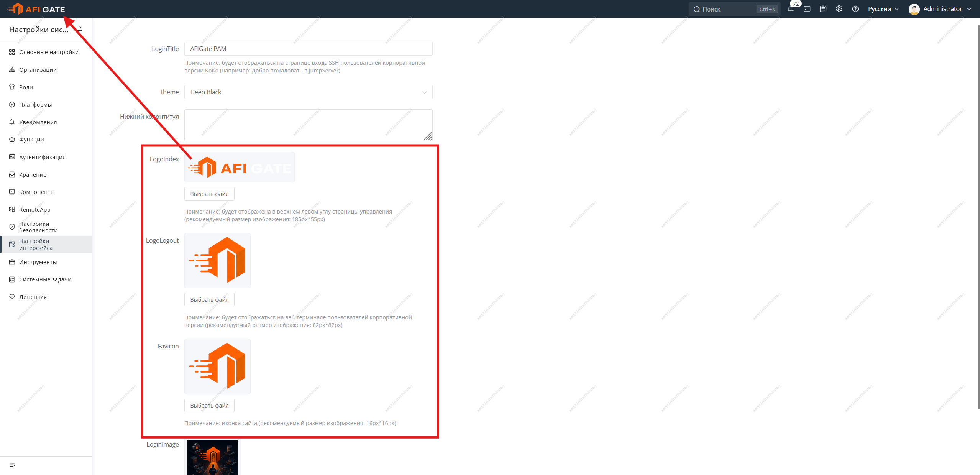Collapse the sidebar using bottom menu icon
The image size is (980, 475).
point(12,465)
